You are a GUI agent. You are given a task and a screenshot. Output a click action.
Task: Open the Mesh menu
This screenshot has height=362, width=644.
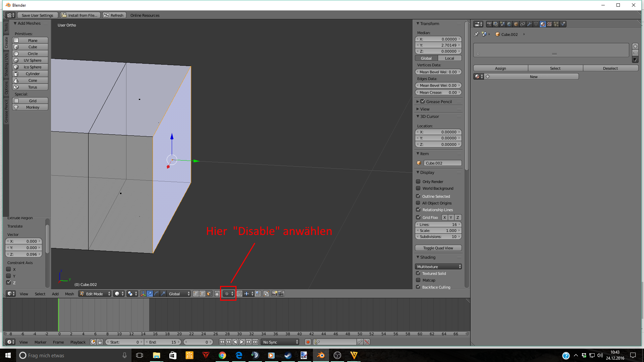click(x=69, y=294)
